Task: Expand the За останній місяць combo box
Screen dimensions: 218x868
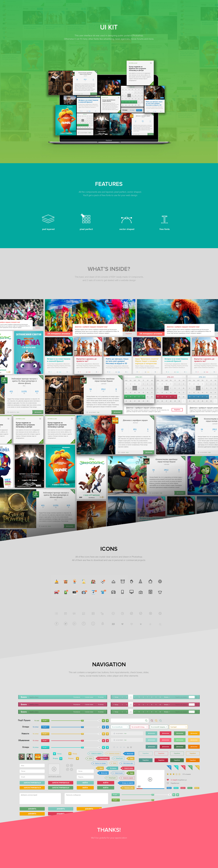Action: coord(139,727)
